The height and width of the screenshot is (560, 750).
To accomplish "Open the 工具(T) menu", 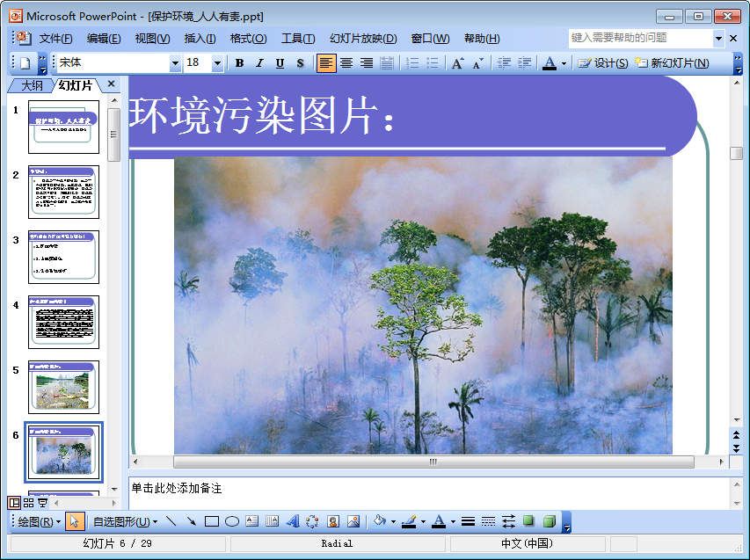I will [x=298, y=39].
